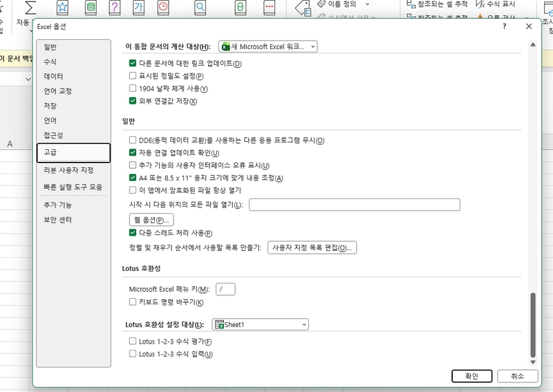
Task: Open Logical functions question-mark book icon
Action: click(115, 8)
